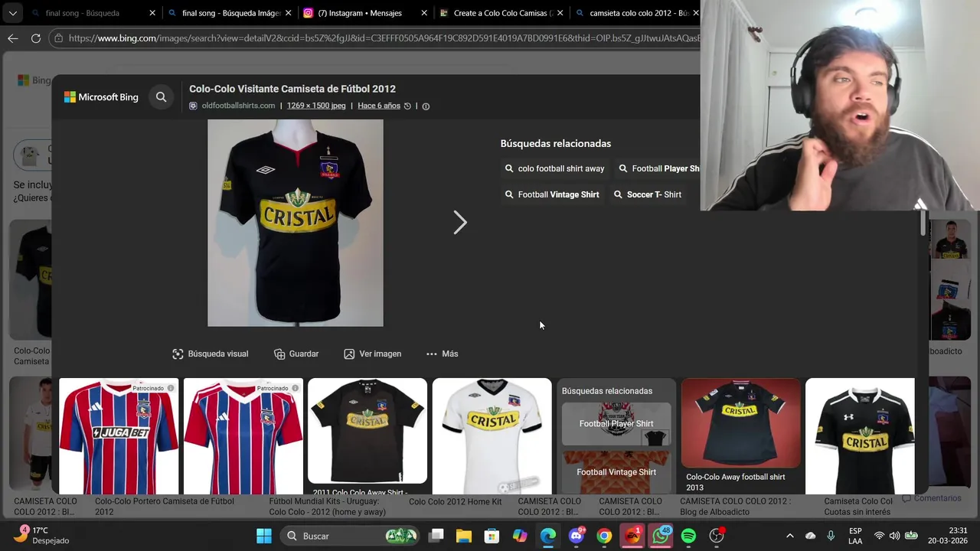Expand the 'Más' options menu
Viewport: 980px width, 551px height.
[x=442, y=354]
